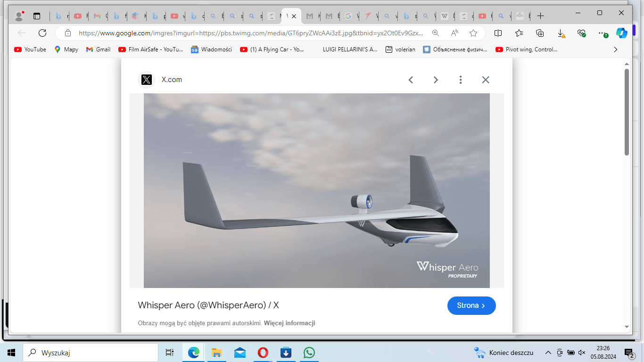Open the tab actions menu

(x=37, y=16)
